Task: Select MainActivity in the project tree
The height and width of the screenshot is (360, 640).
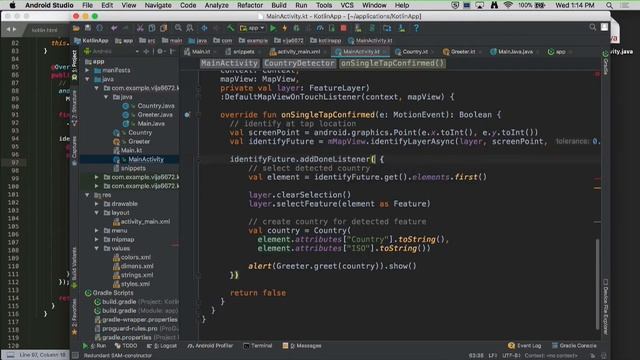Action: tap(146, 159)
